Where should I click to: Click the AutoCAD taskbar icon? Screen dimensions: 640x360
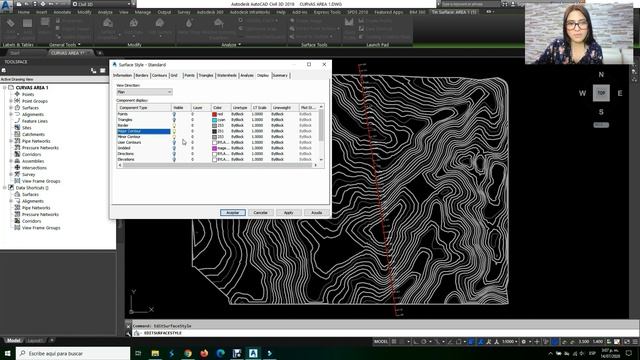253,353
